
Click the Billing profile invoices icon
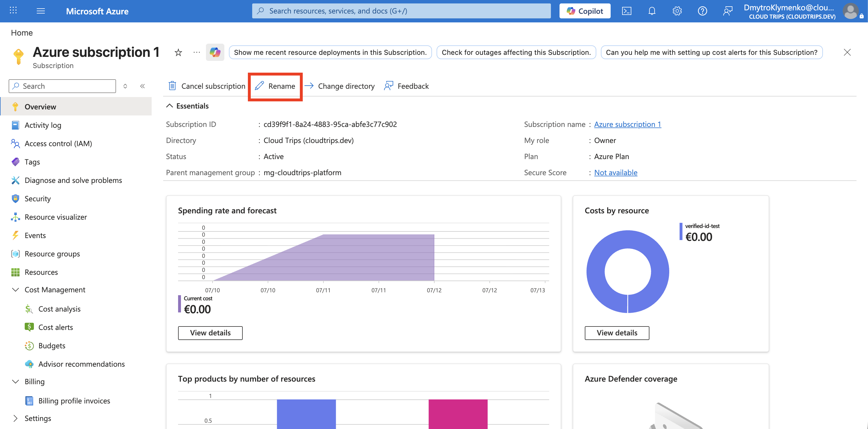point(29,401)
